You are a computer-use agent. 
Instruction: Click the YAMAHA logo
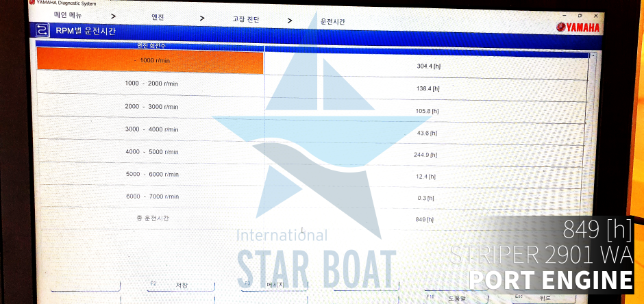click(578, 27)
